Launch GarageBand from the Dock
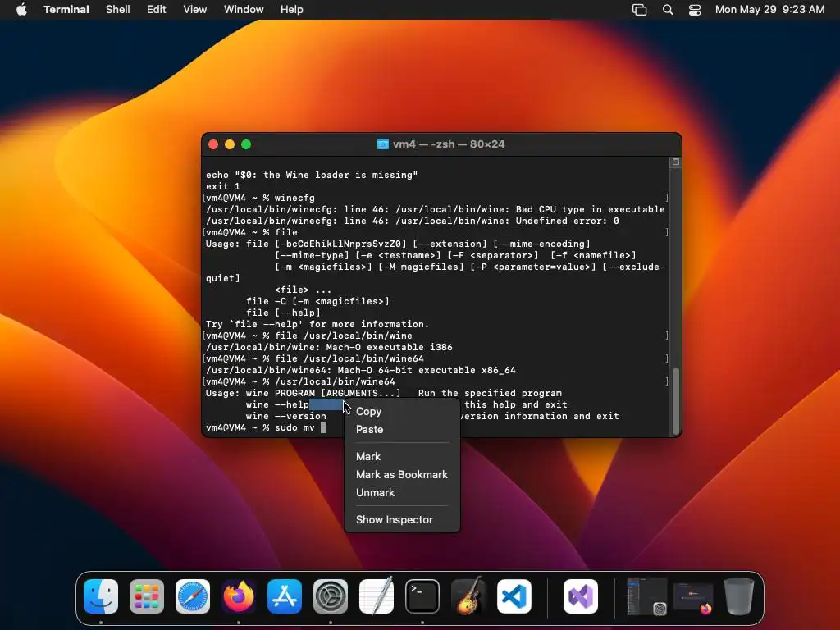Image resolution: width=840 pixels, height=630 pixels. 468,596
